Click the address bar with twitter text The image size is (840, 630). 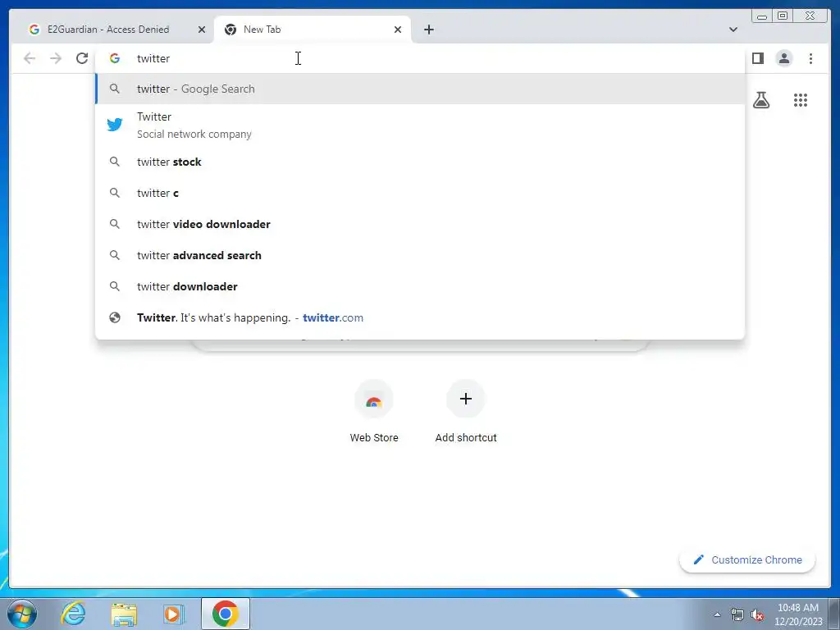[419, 58]
